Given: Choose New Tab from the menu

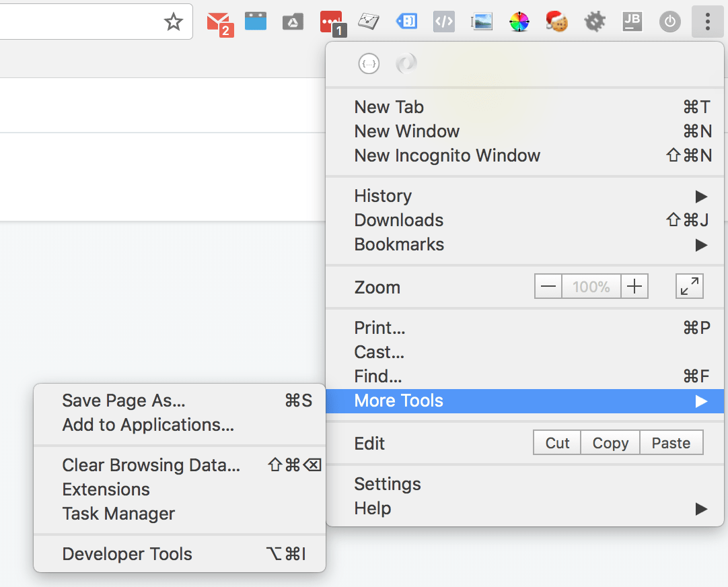Looking at the screenshot, I should point(525,107).
